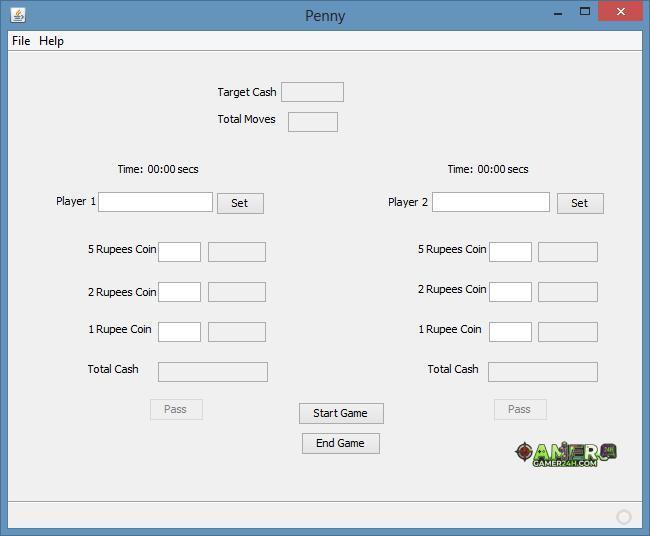Focus the Player 2 name field
The height and width of the screenshot is (536, 650).
click(491, 202)
